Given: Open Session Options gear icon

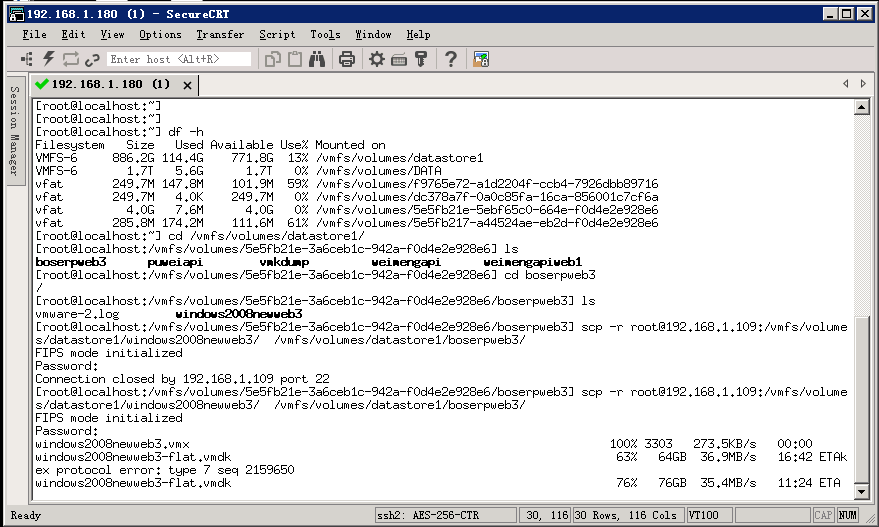Looking at the screenshot, I should tap(377, 59).
